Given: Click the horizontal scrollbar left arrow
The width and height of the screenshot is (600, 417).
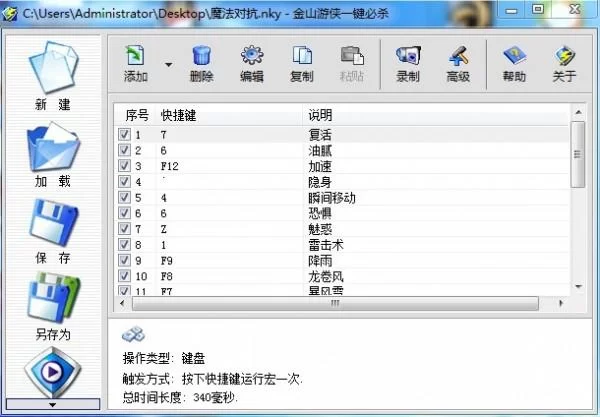Looking at the screenshot, I should tap(122, 303).
